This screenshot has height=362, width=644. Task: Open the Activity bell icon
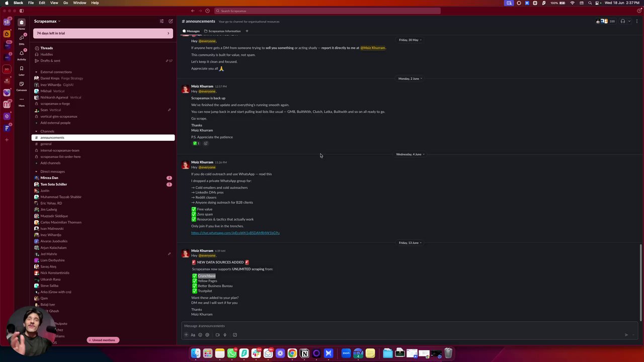tap(22, 54)
